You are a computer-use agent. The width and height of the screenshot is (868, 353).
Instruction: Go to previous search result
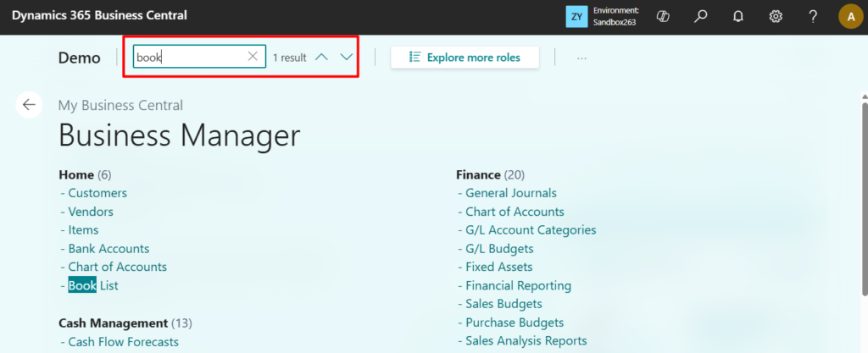click(321, 57)
